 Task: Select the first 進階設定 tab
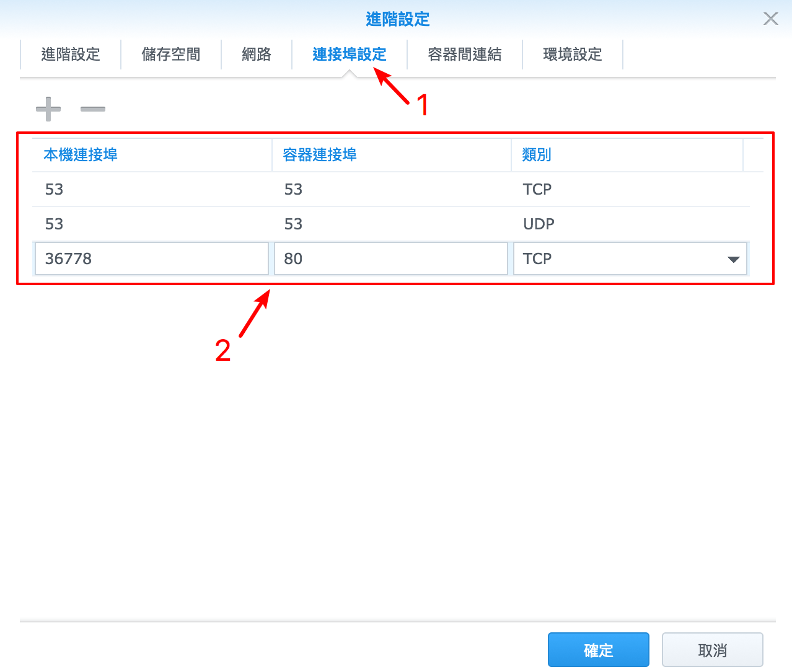tap(70, 55)
